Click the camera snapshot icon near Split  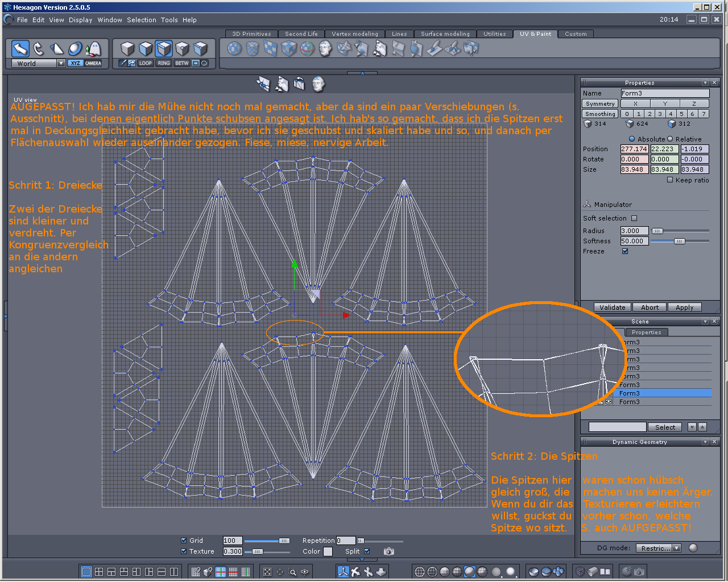[x=388, y=551]
